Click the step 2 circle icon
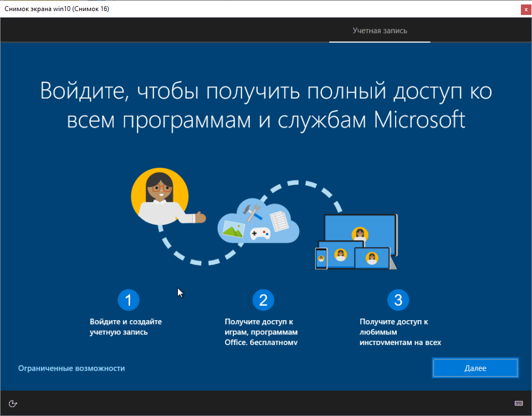The image size is (532, 416). [263, 300]
